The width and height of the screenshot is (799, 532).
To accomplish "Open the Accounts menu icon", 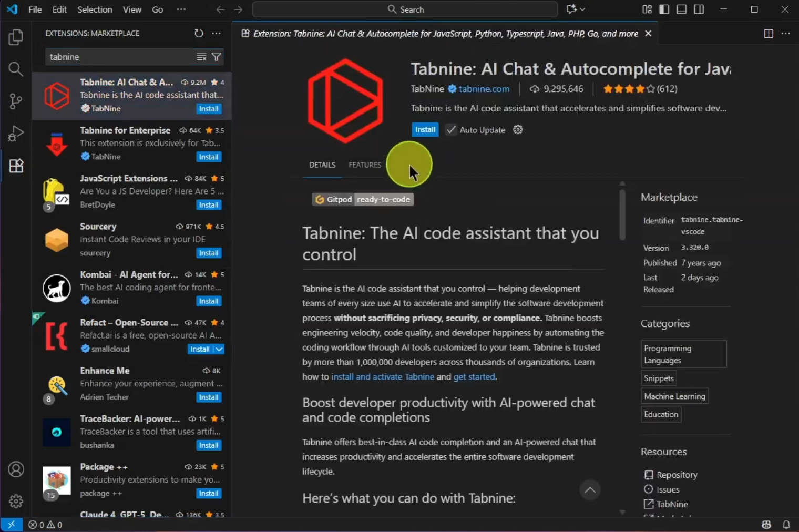I will tap(16, 469).
